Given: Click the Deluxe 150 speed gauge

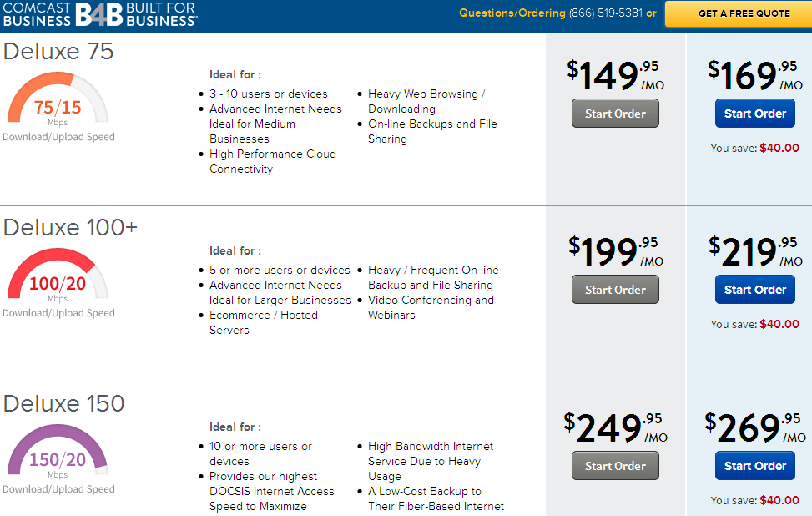Looking at the screenshot, I should click(58, 449).
